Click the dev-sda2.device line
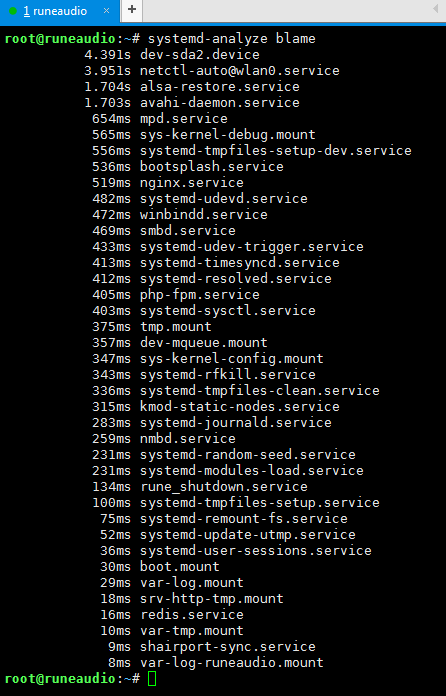The width and height of the screenshot is (446, 696). coord(172,55)
